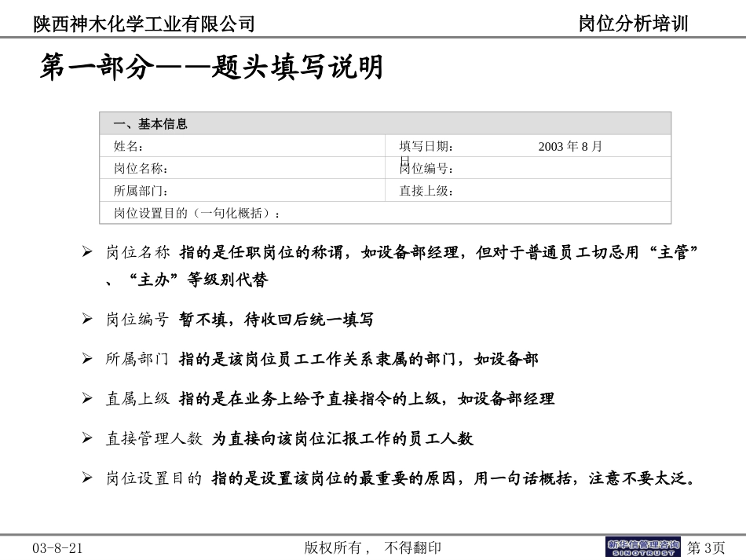Click the 直接上级 table cell

tap(528, 190)
